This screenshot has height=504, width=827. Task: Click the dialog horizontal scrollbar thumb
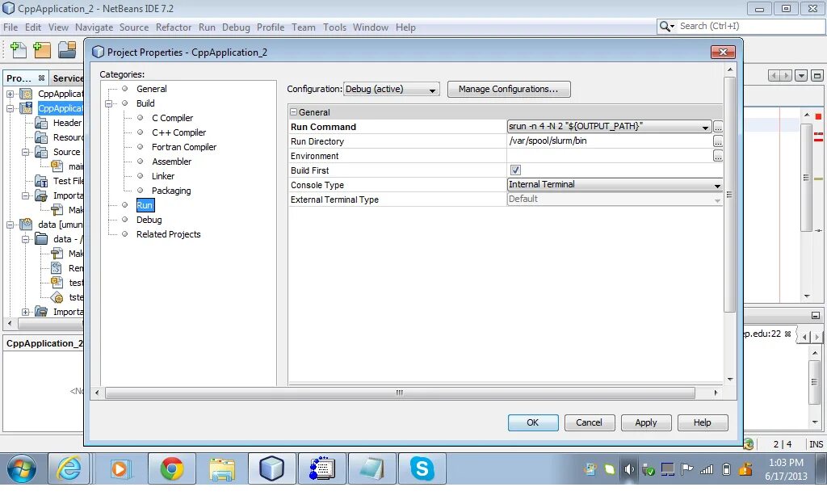[x=400, y=393]
